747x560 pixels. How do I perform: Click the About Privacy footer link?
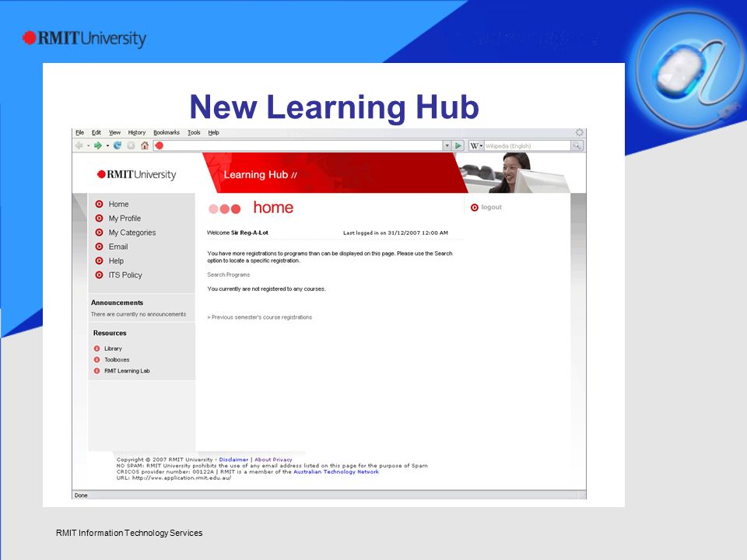click(x=273, y=460)
